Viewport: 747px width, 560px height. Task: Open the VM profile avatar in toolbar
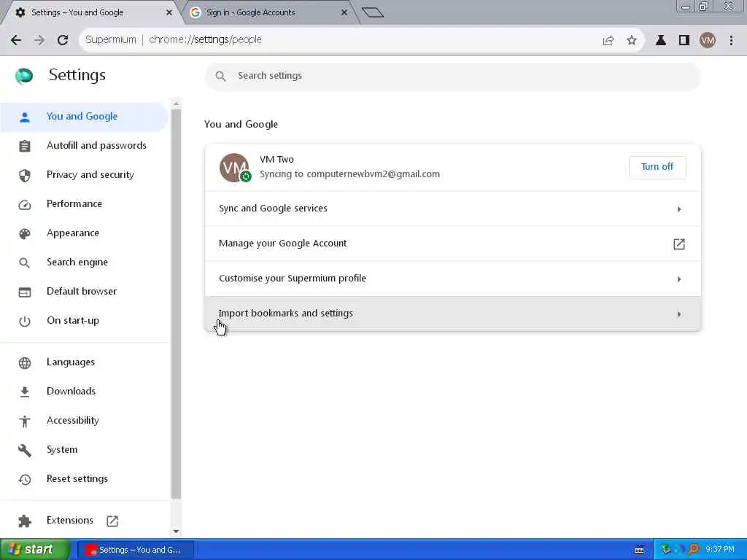tap(708, 41)
